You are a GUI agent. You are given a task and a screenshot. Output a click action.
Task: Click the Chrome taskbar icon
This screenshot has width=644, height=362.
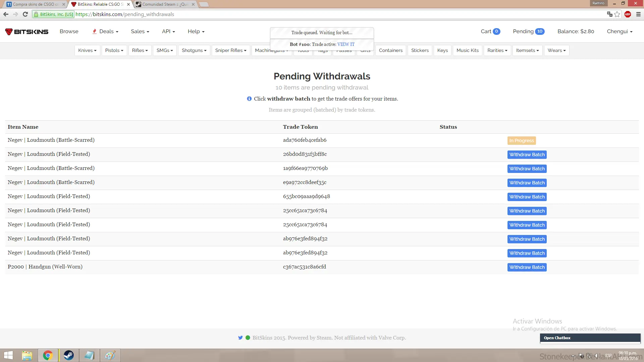pos(48,355)
